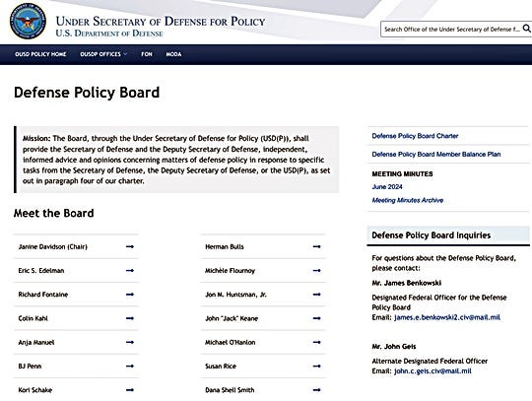Click the arrow beside Colin Kahl
Viewport: 532px width, 401px height.
coord(130,318)
